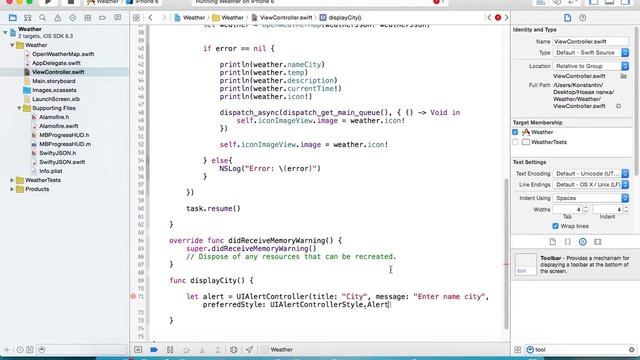Click Debug view hierarchy icon
This screenshot has width=640, height=360.
pyautogui.click(x=233, y=349)
